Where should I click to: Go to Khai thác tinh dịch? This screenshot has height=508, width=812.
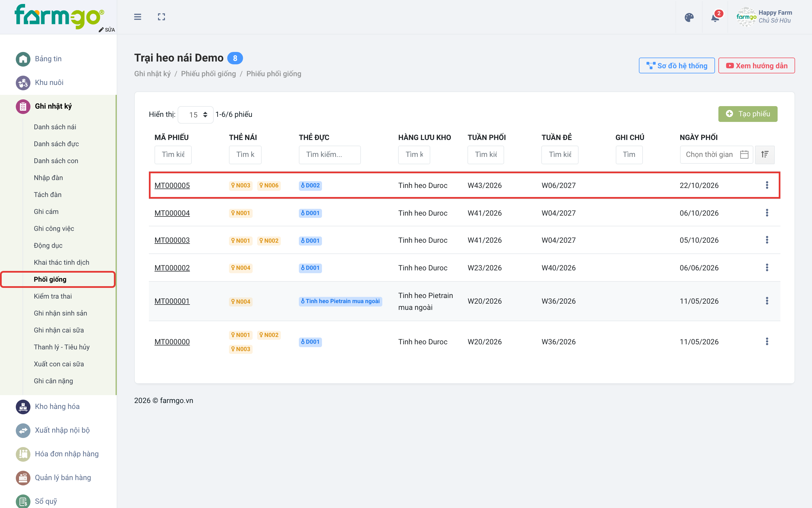click(x=62, y=262)
